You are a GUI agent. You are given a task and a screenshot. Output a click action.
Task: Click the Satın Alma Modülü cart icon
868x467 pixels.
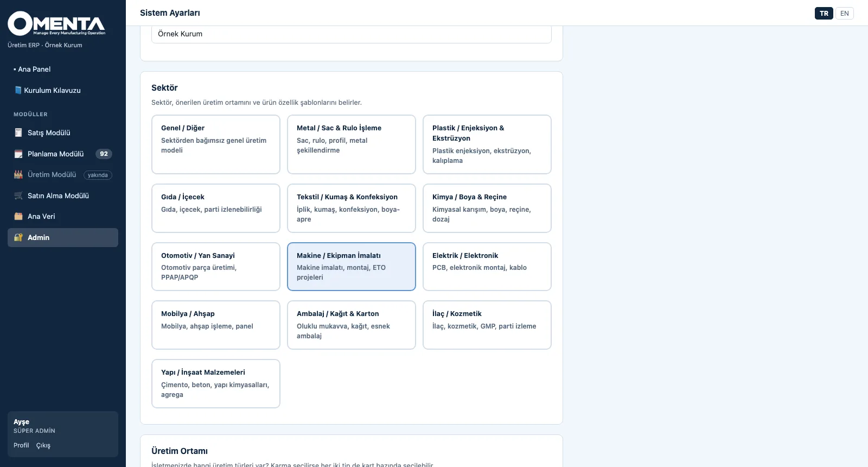pos(18,195)
